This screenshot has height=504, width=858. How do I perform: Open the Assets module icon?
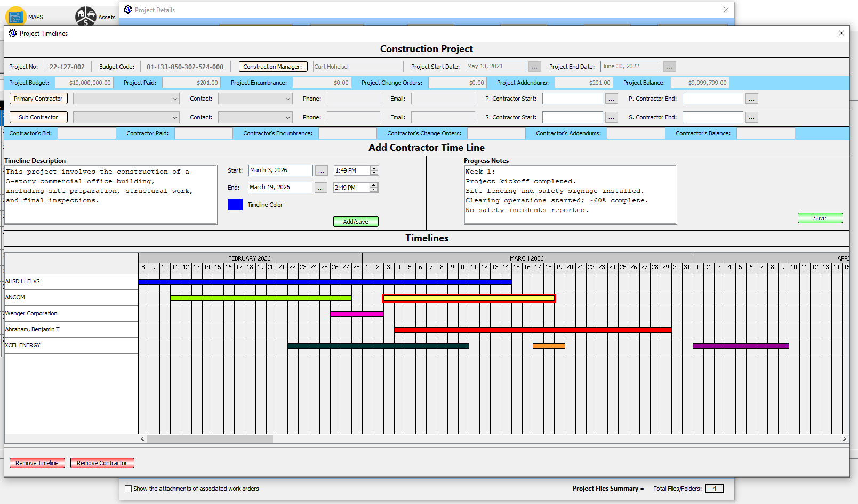coord(85,15)
